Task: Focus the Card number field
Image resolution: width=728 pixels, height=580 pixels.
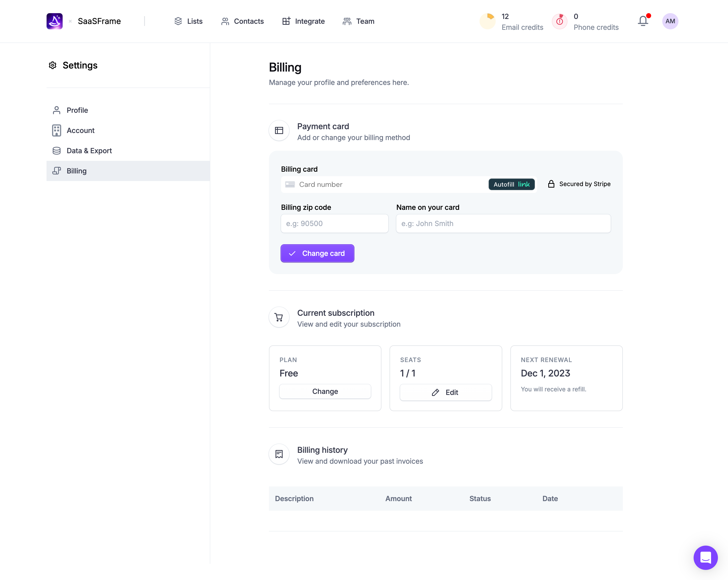Action: coord(409,184)
